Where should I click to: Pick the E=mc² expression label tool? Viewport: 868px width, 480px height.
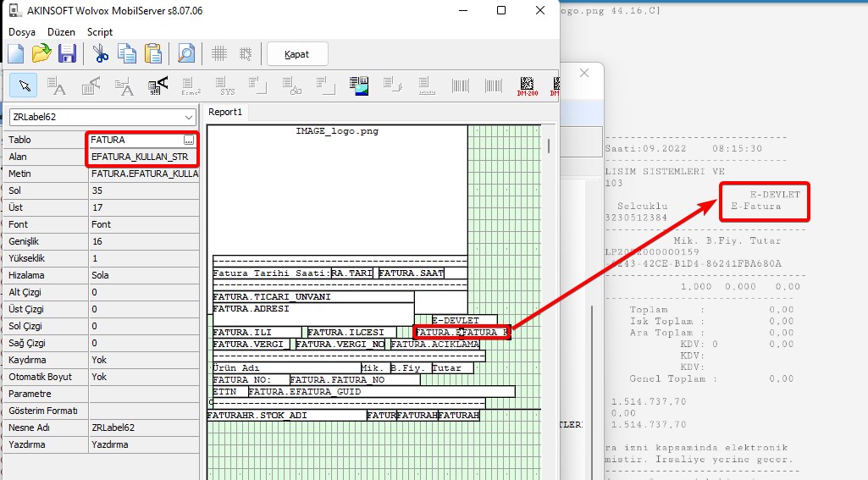191,86
